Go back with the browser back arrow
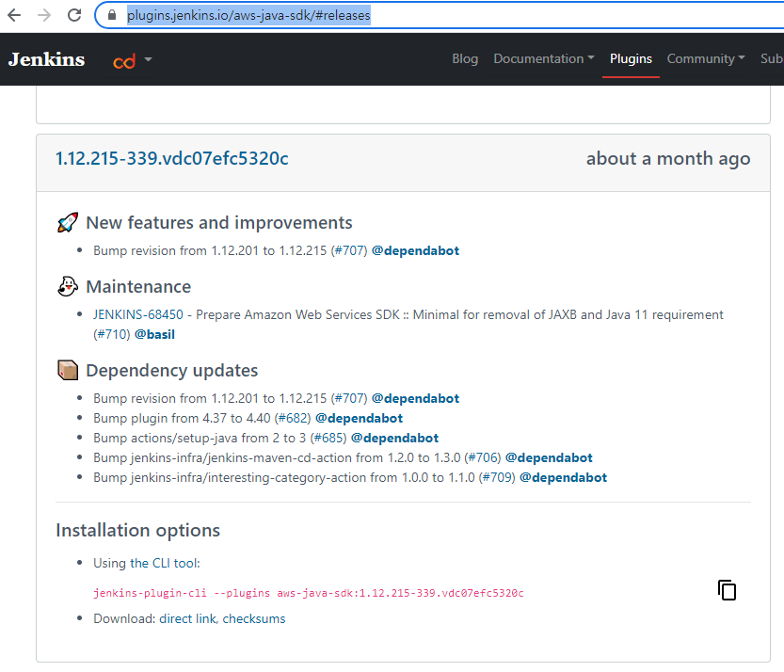Image resolution: width=784 pixels, height=672 pixels. [14, 15]
